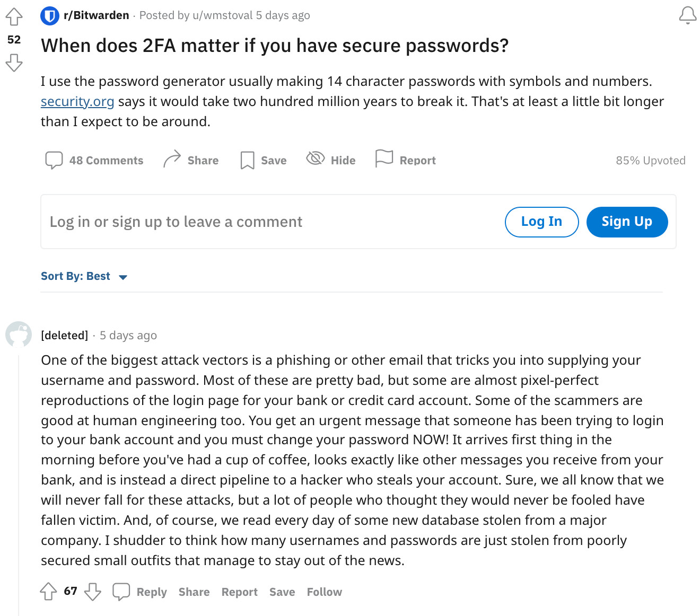Click the comment input field to log in
This screenshot has height=616, width=700.
point(176,222)
